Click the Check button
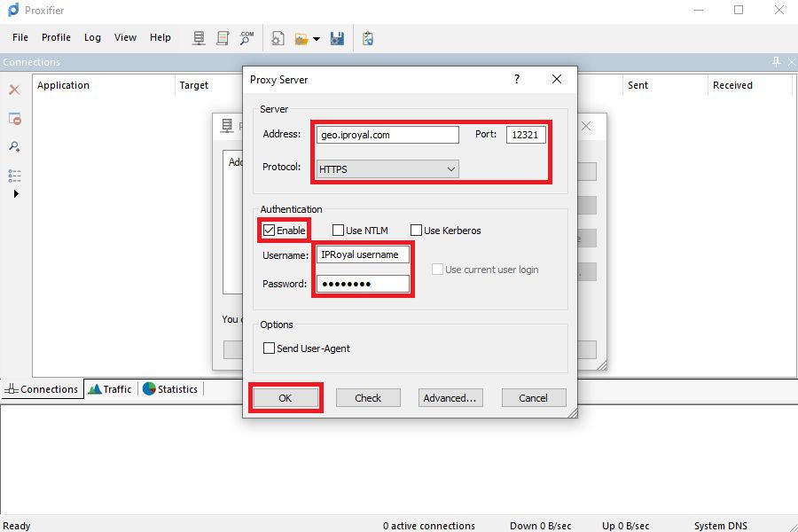Viewport: 798px width, 532px height. (x=368, y=398)
